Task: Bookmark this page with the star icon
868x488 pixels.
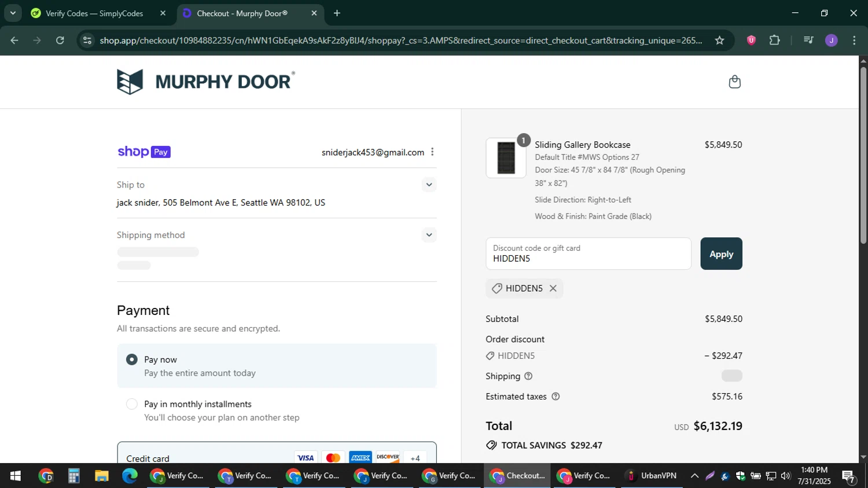Action: pos(719,41)
